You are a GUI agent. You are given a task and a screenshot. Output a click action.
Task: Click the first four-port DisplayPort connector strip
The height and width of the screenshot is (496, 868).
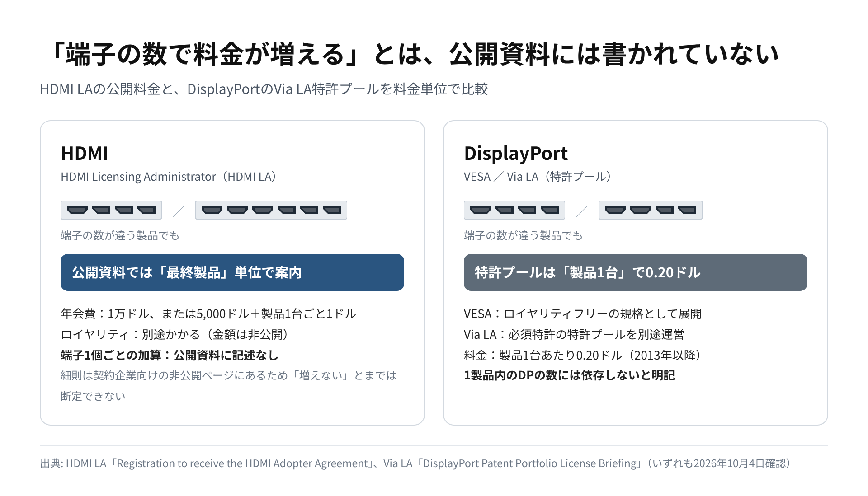coord(514,210)
